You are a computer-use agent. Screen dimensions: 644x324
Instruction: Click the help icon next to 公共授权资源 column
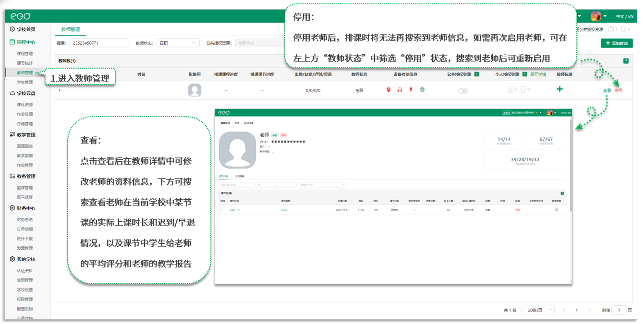coord(476,74)
